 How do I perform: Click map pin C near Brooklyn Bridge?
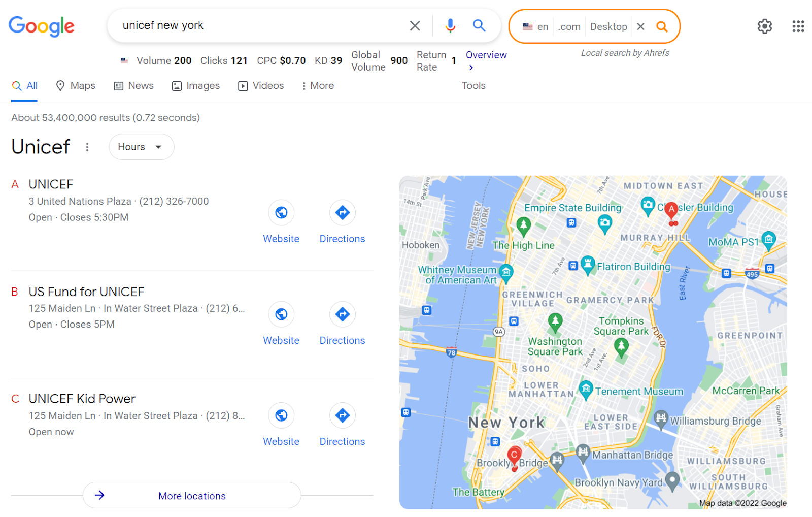pos(514,456)
